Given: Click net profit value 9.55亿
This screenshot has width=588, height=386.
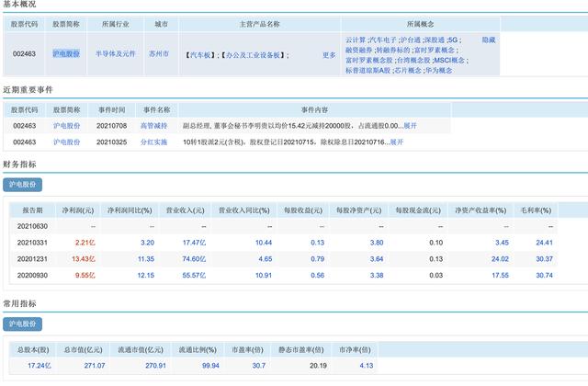Looking at the screenshot, I should pos(85,276).
